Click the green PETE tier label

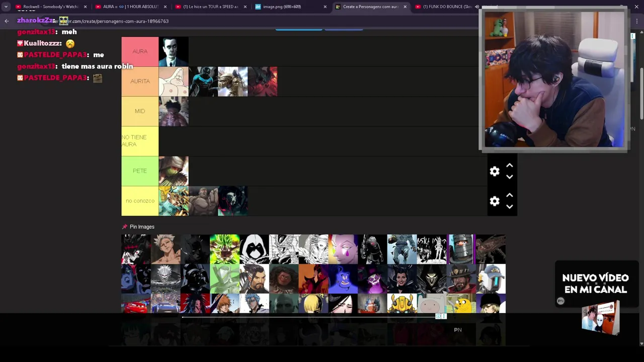140,171
